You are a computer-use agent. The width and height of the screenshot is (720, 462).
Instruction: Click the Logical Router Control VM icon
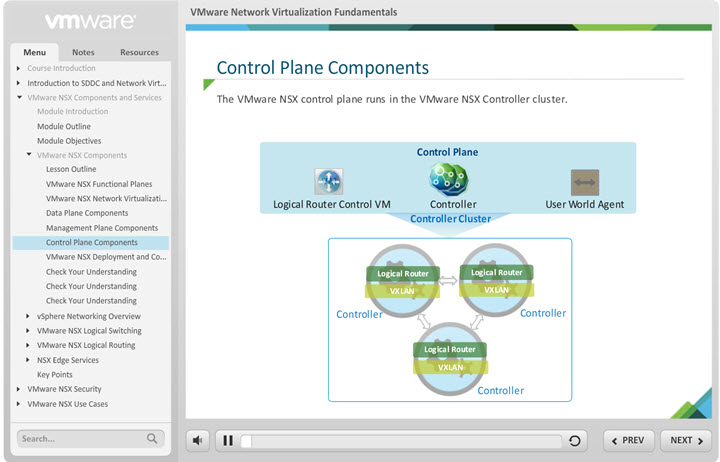pos(329,181)
